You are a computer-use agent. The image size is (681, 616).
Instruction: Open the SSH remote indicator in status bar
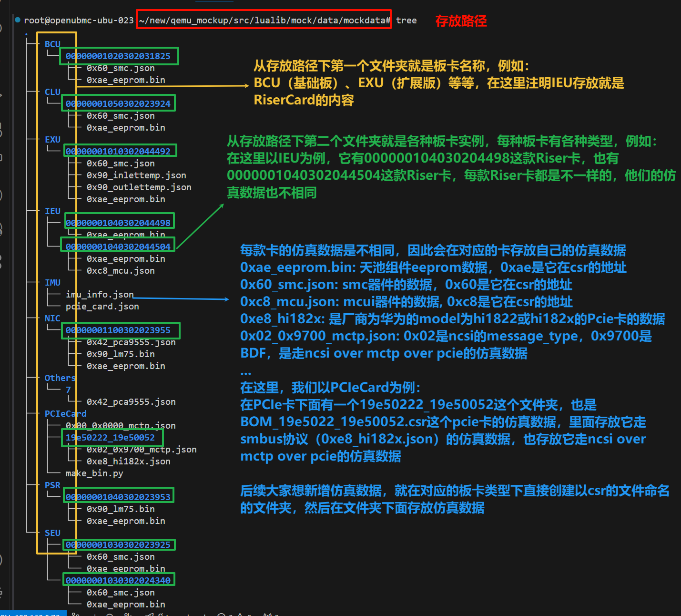pyautogui.click(x=30, y=614)
